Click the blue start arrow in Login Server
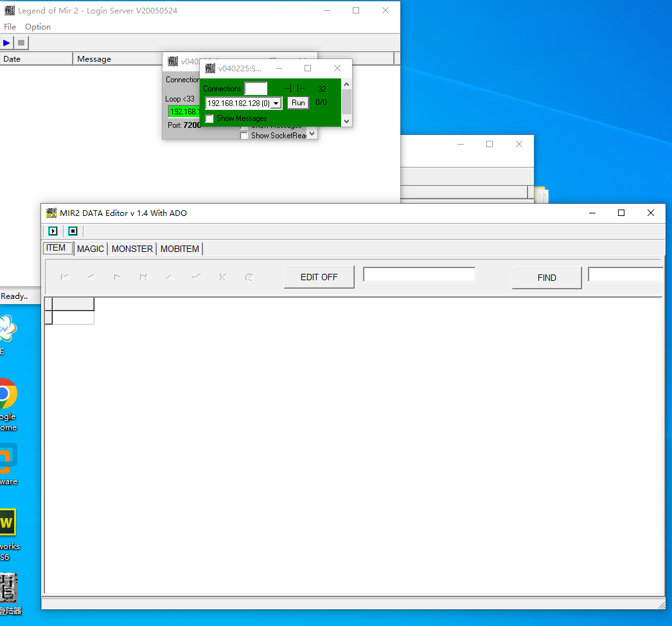This screenshot has width=672, height=626. click(x=6, y=43)
